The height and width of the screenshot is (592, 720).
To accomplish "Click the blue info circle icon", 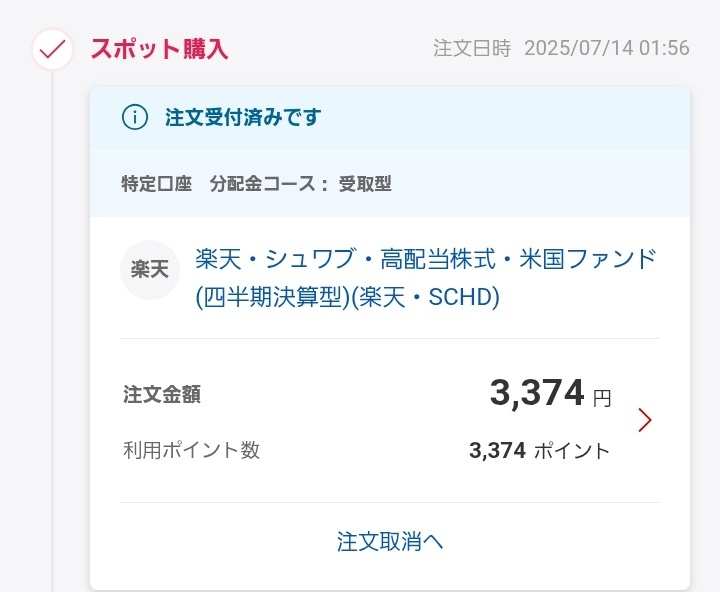I will [x=135, y=117].
